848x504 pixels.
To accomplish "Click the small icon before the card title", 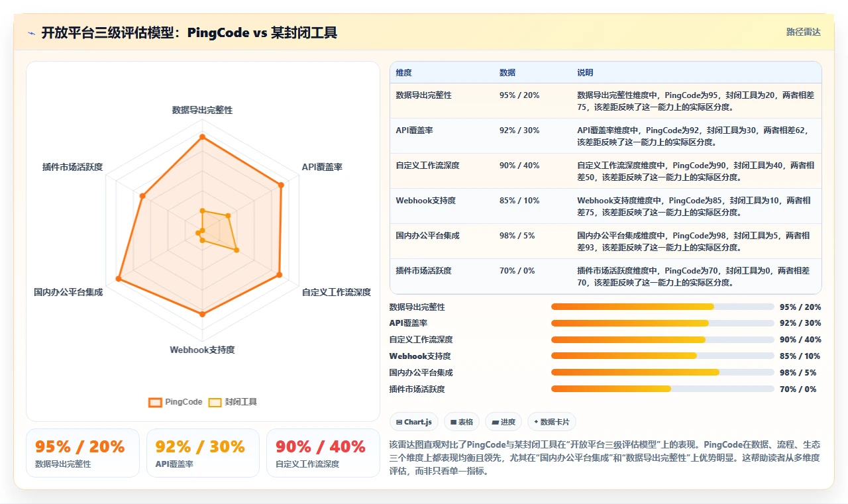I will click(31, 32).
